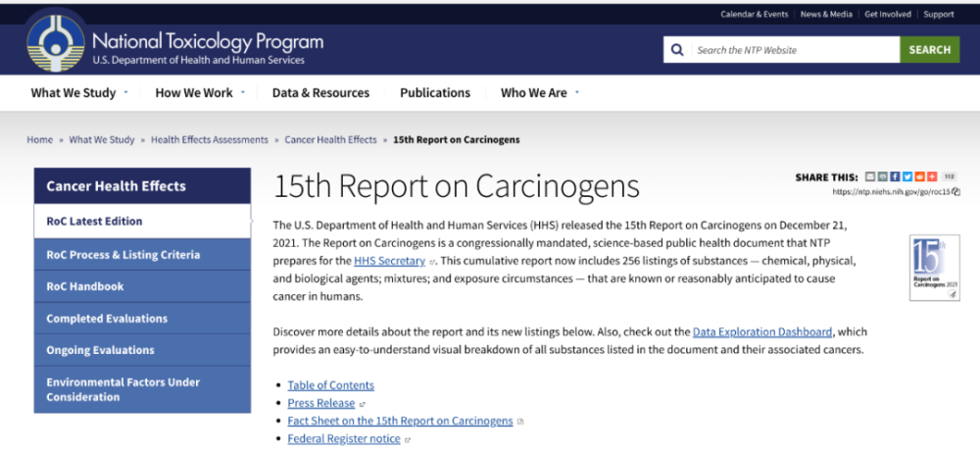This screenshot has height=452, width=980.
Task: Click external link icon beside Press Release
Action: (363, 404)
